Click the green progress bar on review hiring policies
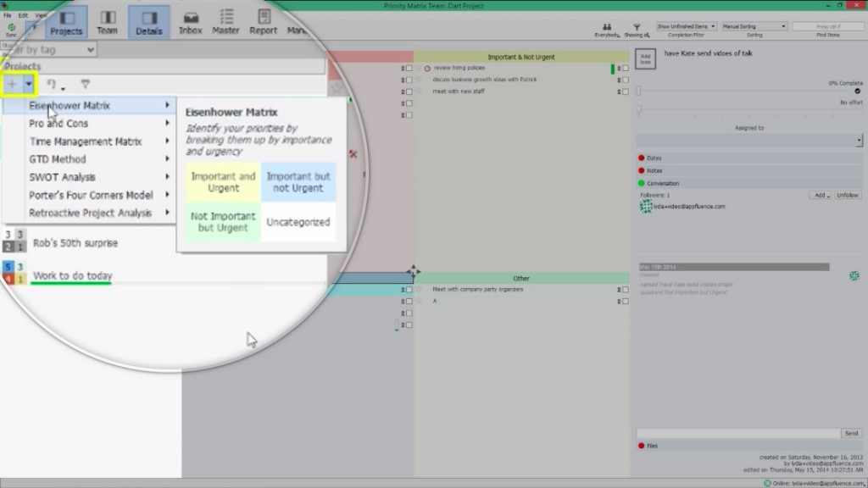 tap(612, 69)
